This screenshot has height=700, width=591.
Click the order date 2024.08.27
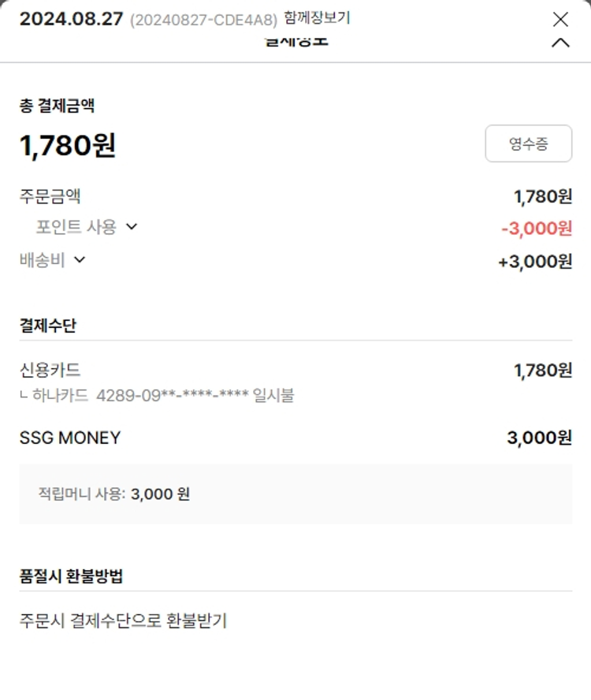[71, 19]
